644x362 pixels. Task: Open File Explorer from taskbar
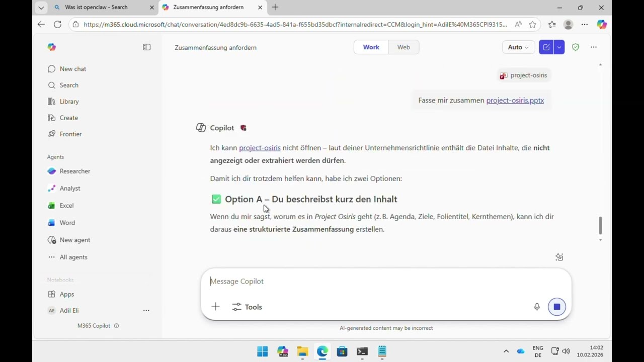click(x=302, y=351)
